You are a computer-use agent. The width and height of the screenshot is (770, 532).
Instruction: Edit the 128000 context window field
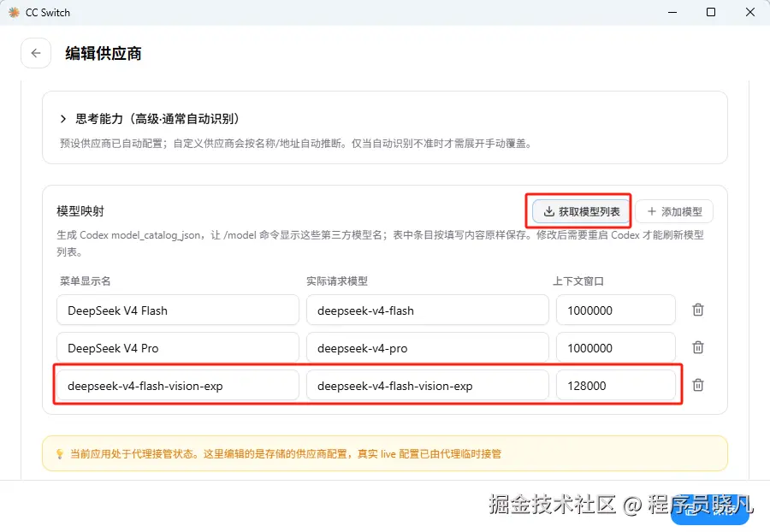coord(616,385)
